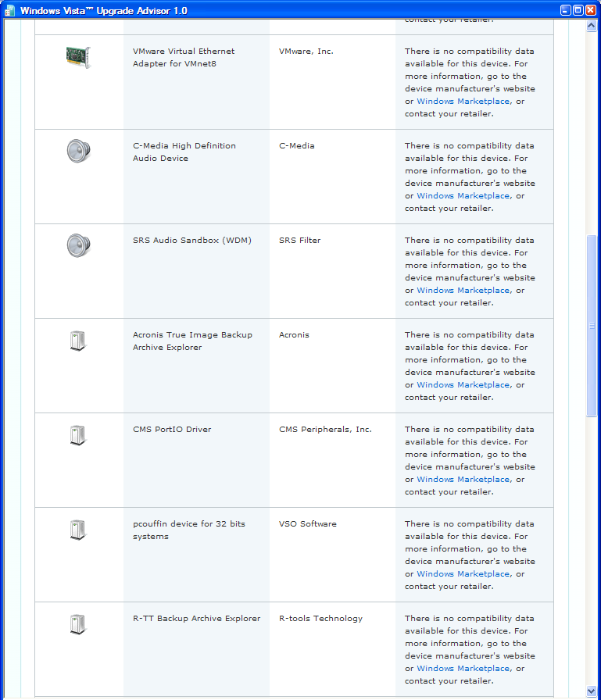This screenshot has width=601, height=700.
Task: Select the text "SRS Audio Sandbox (WDM)"
Action: [x=192, y=241]
